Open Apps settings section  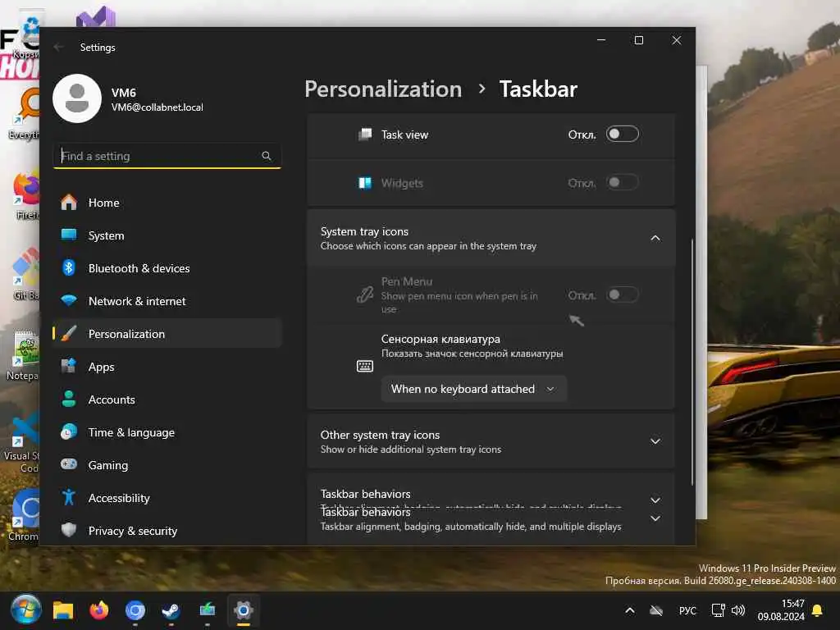click(x=167, y=367)
